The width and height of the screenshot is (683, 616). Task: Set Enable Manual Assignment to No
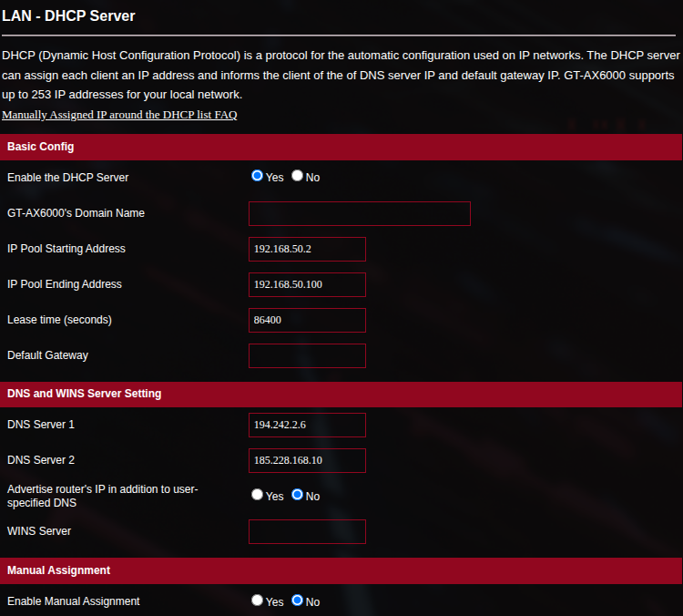tap(298, 601)
